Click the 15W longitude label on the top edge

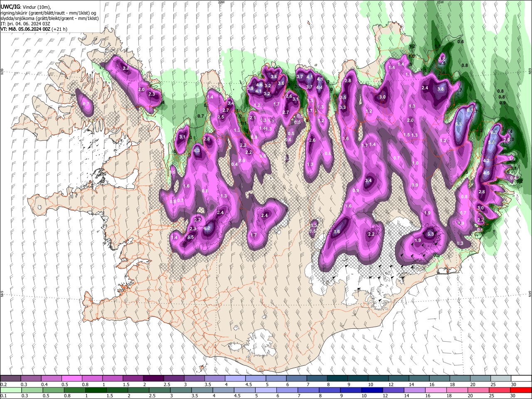point(440,2)
